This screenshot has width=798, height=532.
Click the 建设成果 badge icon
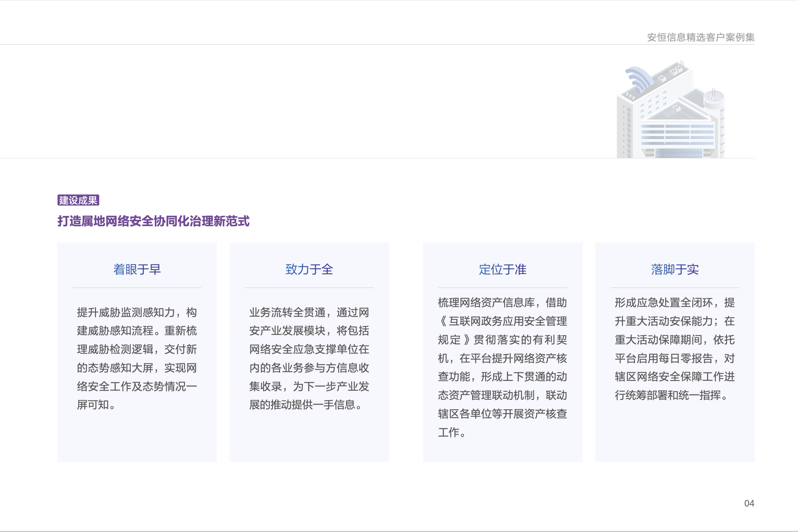tap(79, 200)
